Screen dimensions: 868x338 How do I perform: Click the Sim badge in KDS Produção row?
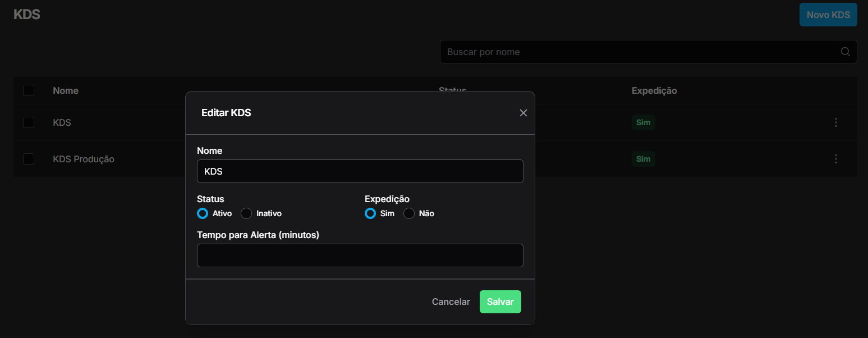[x=644, y=159]
